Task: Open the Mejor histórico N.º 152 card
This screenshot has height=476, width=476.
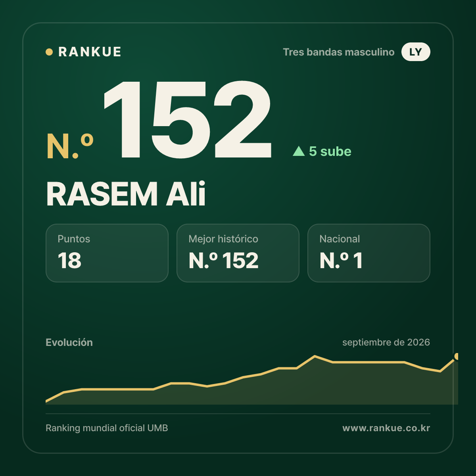Action: 238,253
